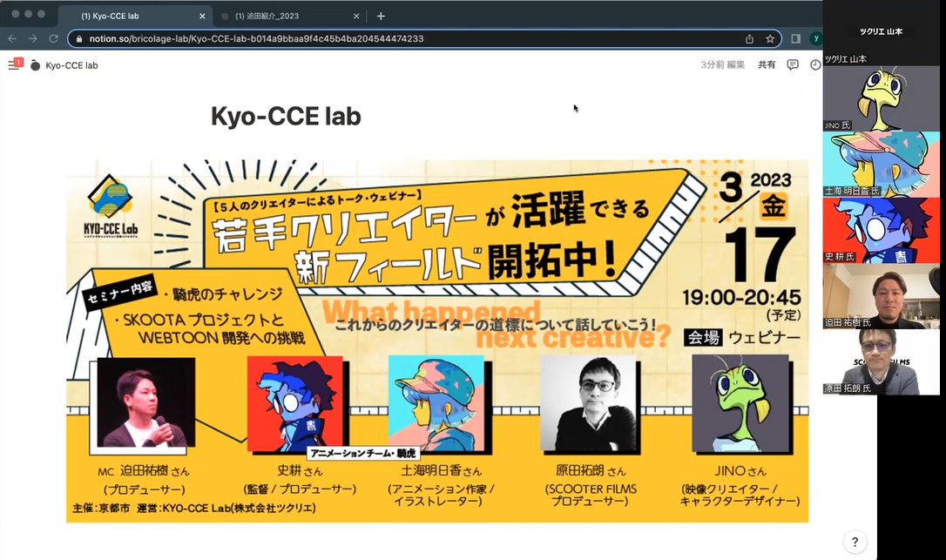
Task: Click the share icon in the address bar
Action: pyautogui.click(x=749, y=39)
